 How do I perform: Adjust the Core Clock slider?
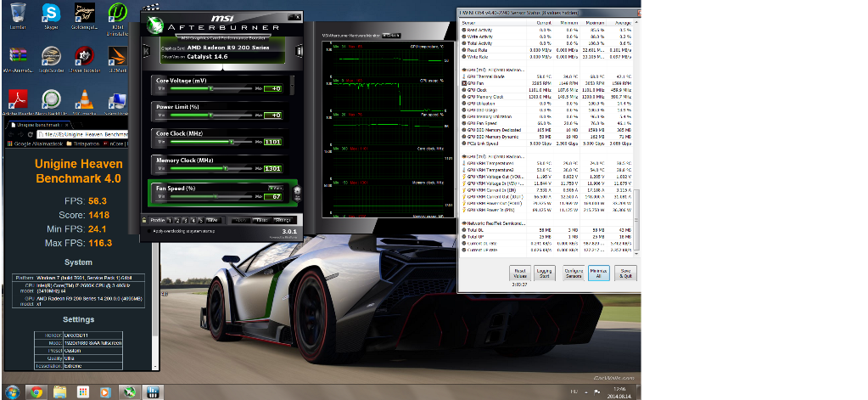211,142
